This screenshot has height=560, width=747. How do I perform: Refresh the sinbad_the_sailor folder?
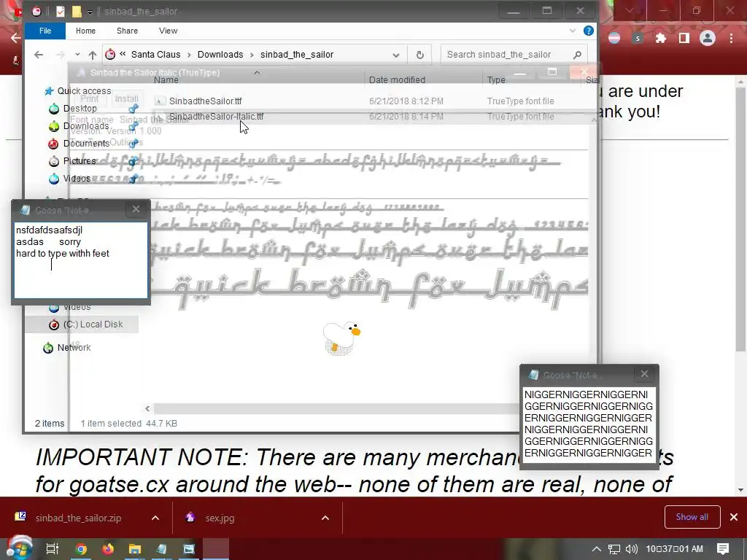pos(419,55)
